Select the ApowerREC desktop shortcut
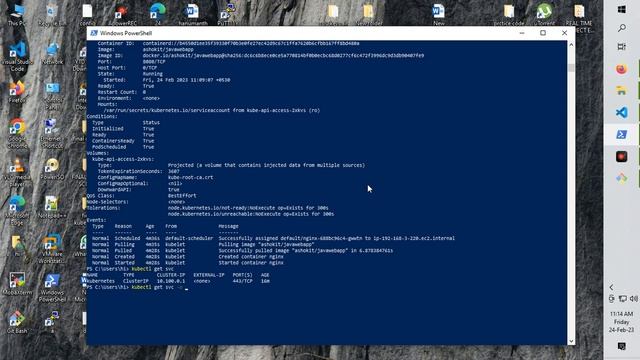640x360 pixels. point(122,15)
